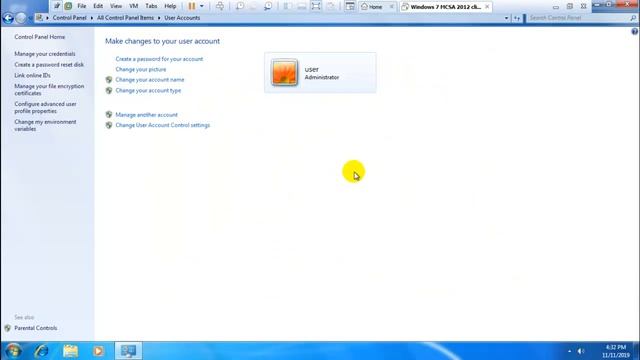This screenshot has width=640, height=360.
Task: Click Create a password for your account
Action: point(159,59)
